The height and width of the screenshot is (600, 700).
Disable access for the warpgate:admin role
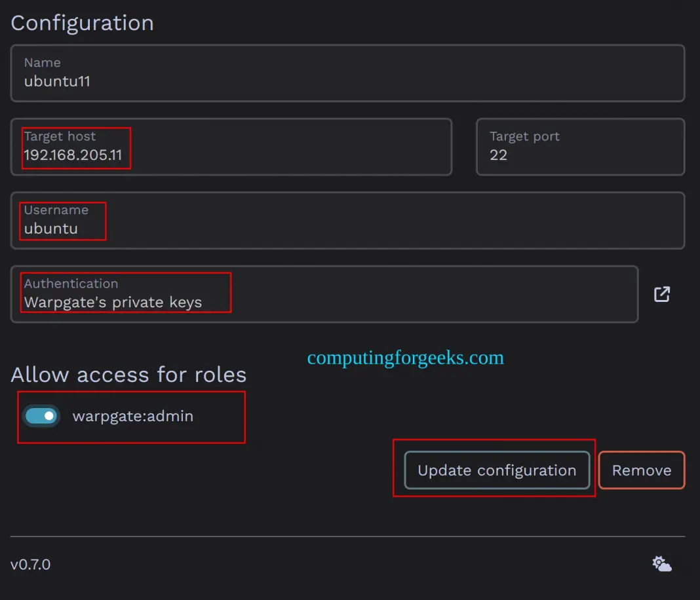click(x=41, y=416)
